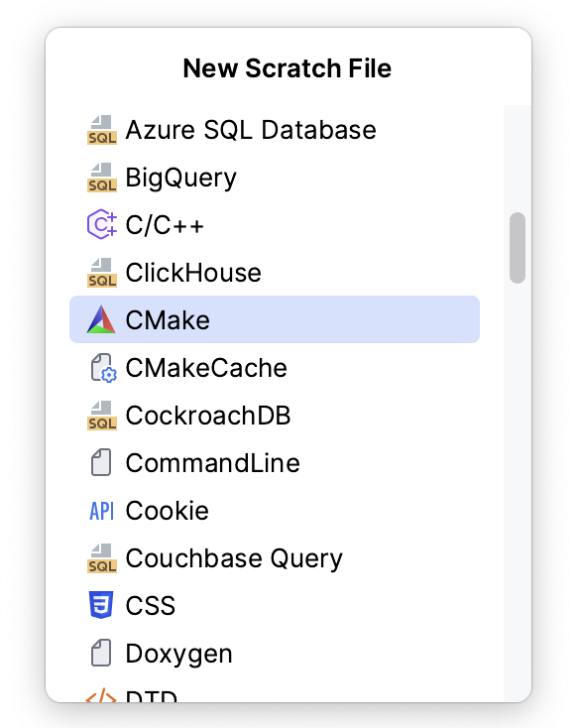Click the orange DTD tag icon
Viewport: 581px width, 728px height.
point(101,694)
